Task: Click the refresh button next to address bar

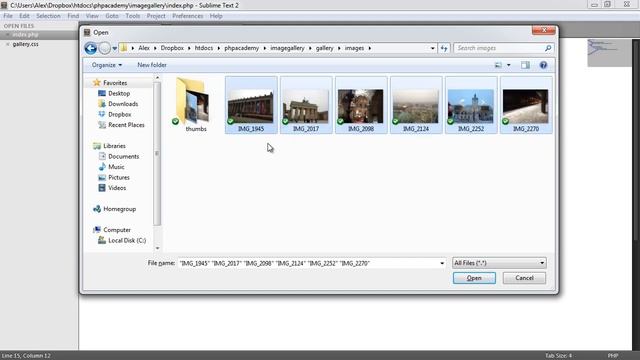Action: (444, 48)
